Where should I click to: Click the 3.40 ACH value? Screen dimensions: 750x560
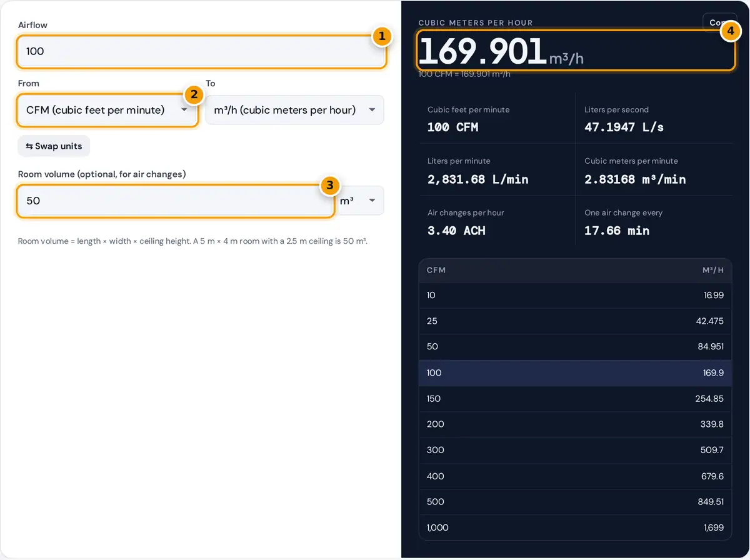point(456,231)
